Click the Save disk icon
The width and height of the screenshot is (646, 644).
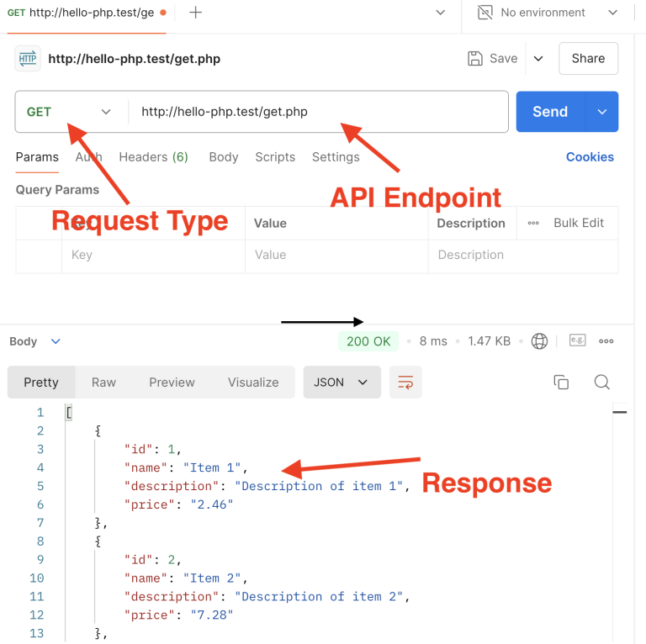point(475,59)
